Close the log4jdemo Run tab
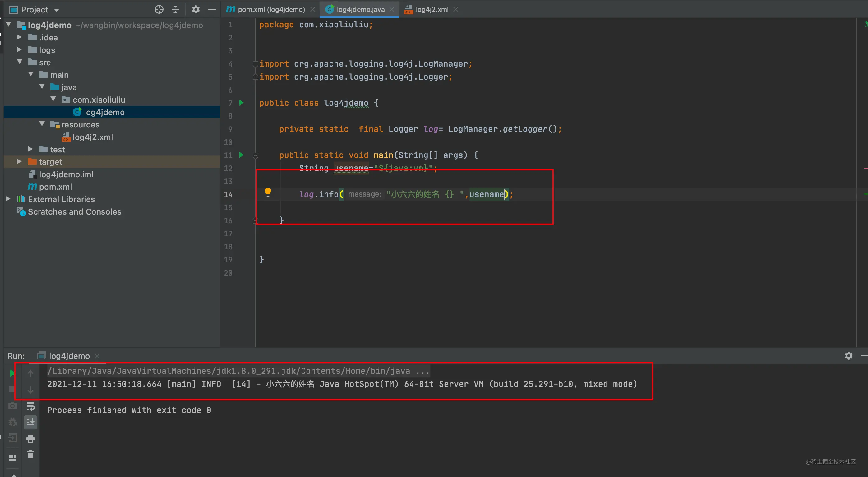The width and height of the screenshot is (868, 477). tap(97, 356)
